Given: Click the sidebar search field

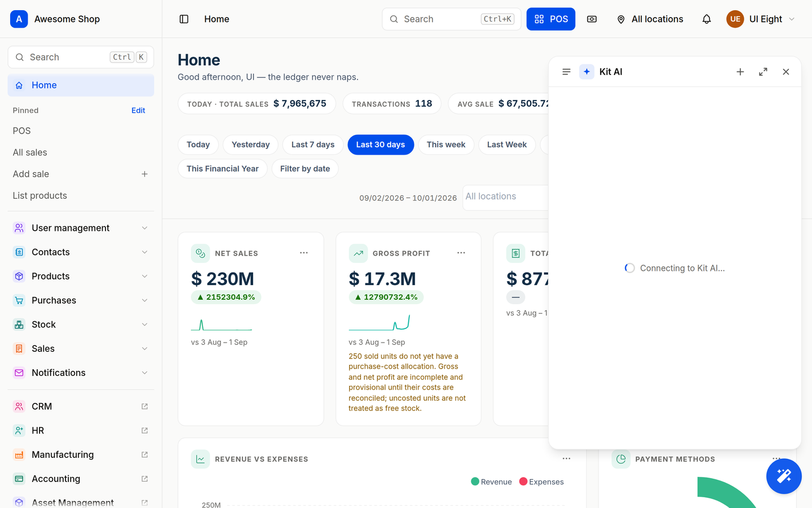Looking at the screenshot, I should coord(81,57).
